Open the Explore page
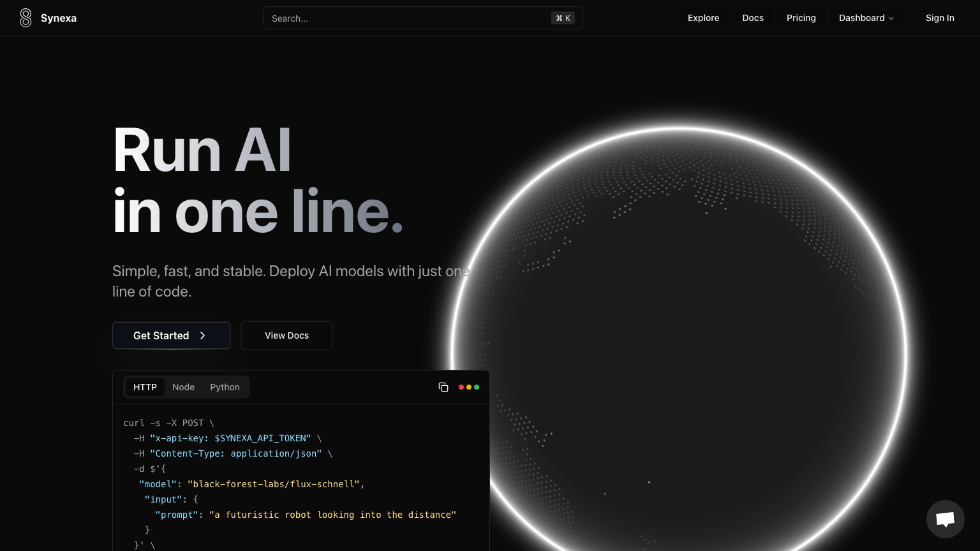The width and height of the screenshot is (980, 551). 703,18
